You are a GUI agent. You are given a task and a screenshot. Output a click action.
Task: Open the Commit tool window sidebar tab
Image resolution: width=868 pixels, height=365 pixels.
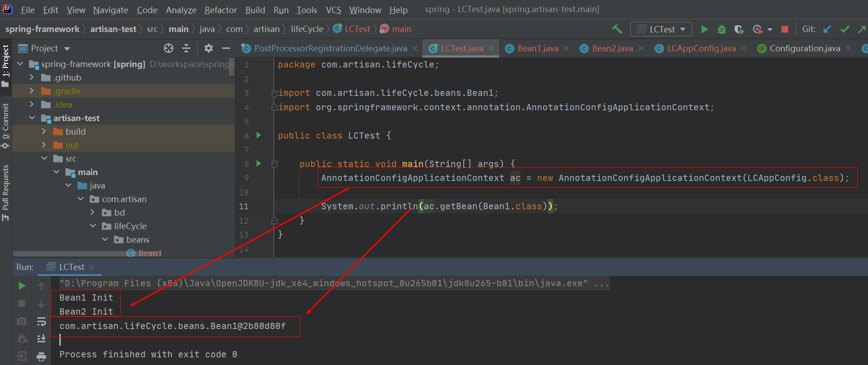(5, 126)
